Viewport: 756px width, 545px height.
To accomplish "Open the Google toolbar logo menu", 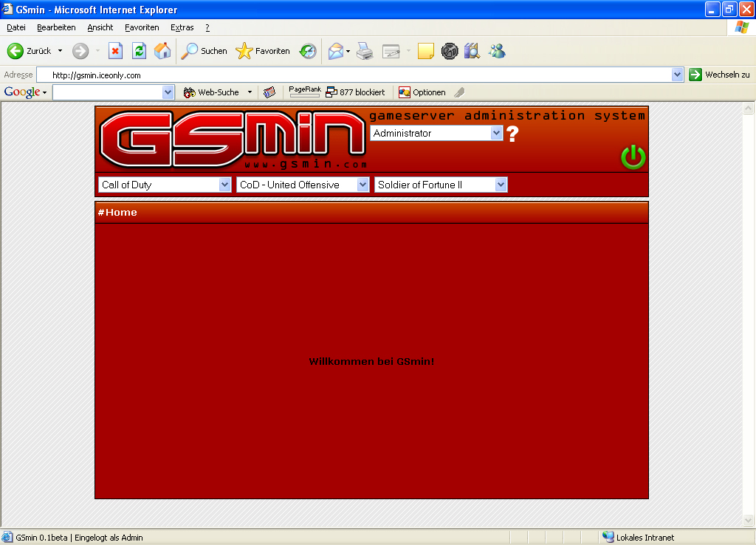I will pyautogui.click(x=25, y=92).
